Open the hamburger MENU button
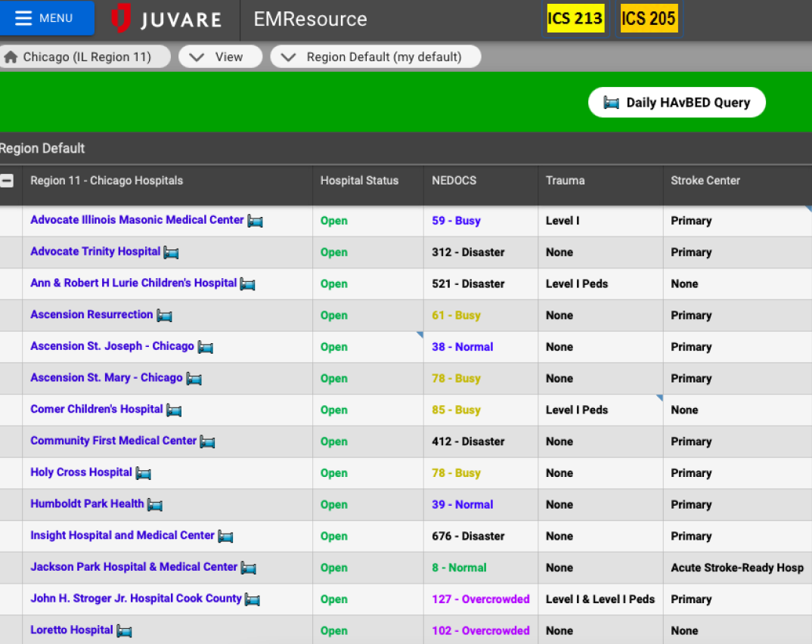Screen dimensions: 812x644 click(45, 18)
